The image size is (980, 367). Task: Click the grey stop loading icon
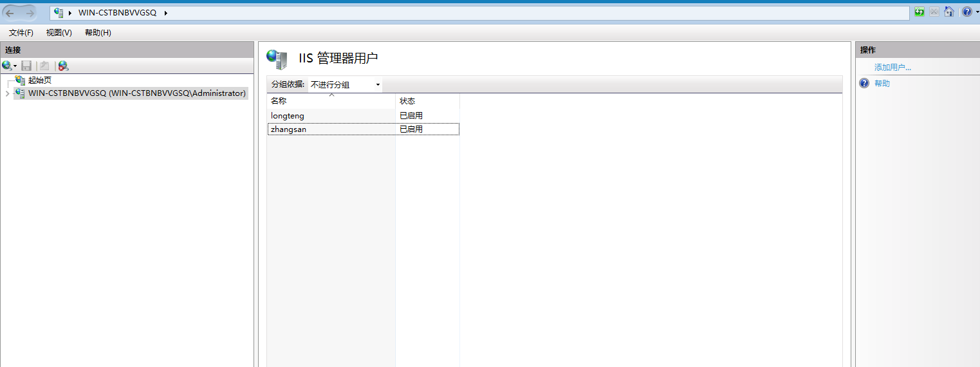[934, 12]
